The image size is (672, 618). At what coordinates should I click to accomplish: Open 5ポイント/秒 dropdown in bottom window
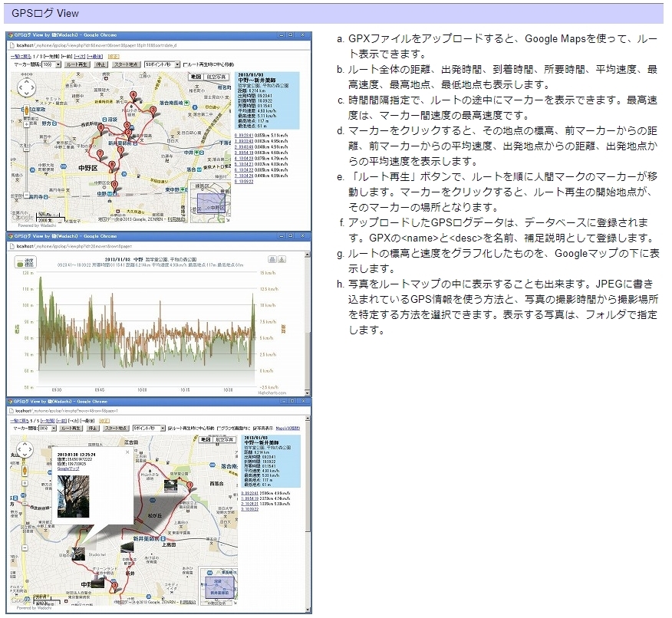pyautogui.click(x=149, y=428)
